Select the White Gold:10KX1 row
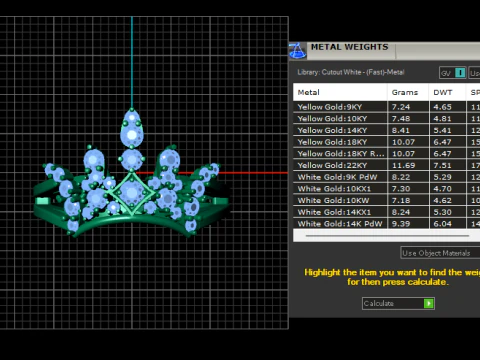This screenshot has height=360, width=480. [x=387, y=189]
